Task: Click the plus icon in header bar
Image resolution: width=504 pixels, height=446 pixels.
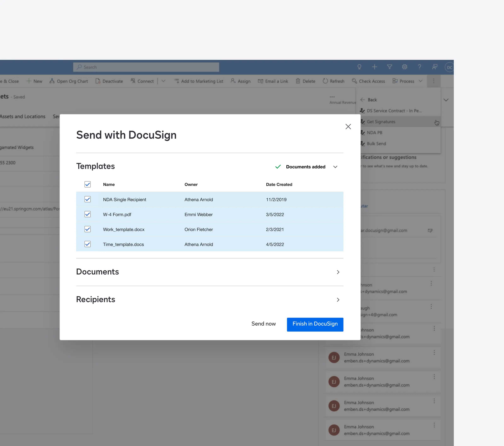Action: point(374,67)
